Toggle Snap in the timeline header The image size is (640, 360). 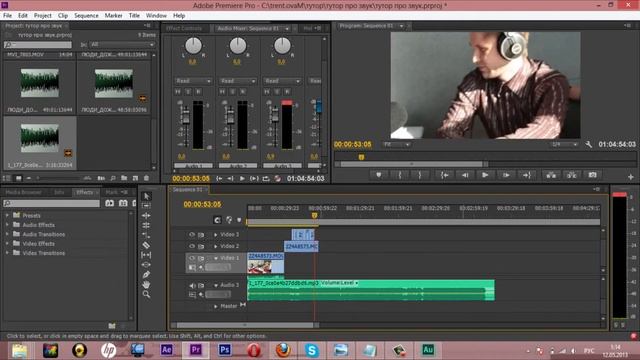[x=217, y=220]
